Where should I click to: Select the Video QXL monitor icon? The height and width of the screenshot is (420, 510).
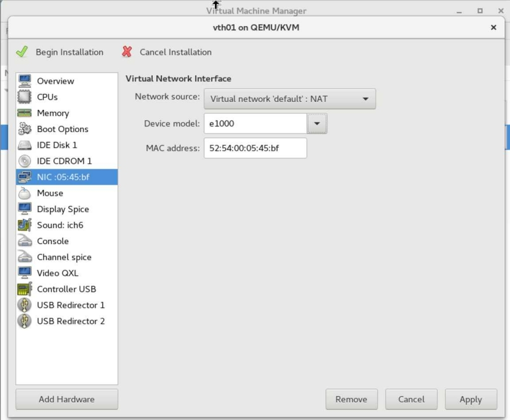pos(25,273)
